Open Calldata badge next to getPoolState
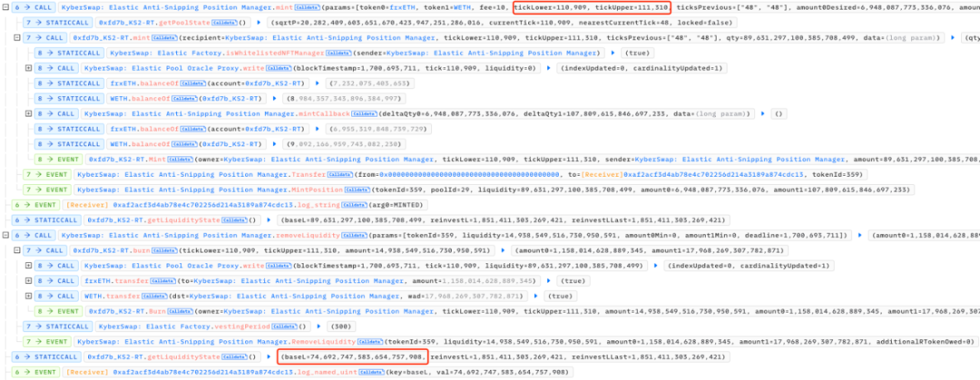980x380 pixels. (x=224, y=23)
